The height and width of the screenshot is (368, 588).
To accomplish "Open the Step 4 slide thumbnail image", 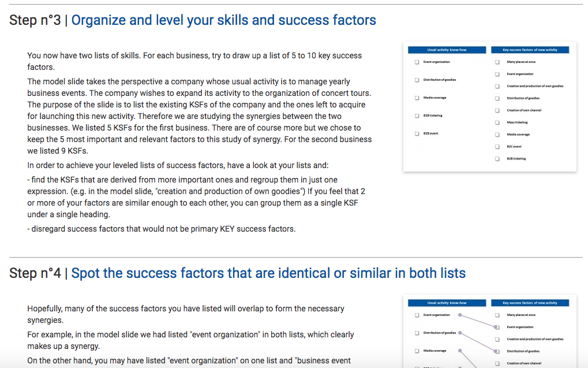I will tap(490, 331).
